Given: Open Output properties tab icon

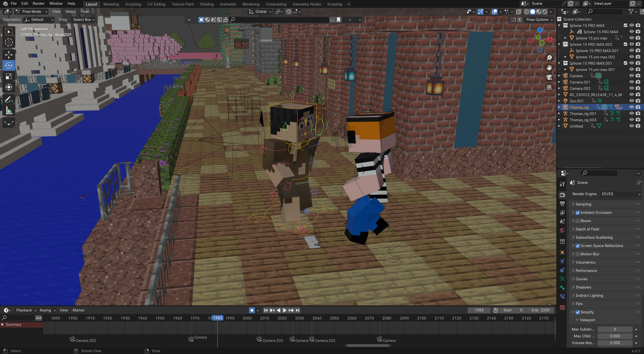Looking at the screenshot, I should pyautogui.click(x=562, y=204).
